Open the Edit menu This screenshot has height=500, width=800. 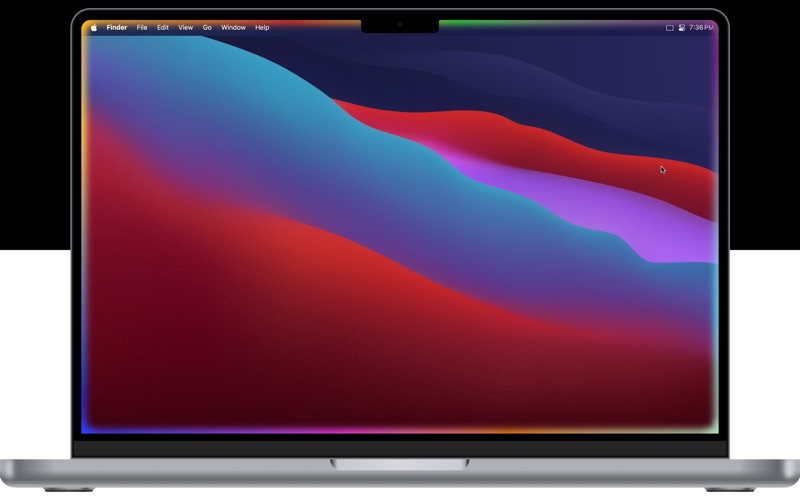tap(163, 28)
